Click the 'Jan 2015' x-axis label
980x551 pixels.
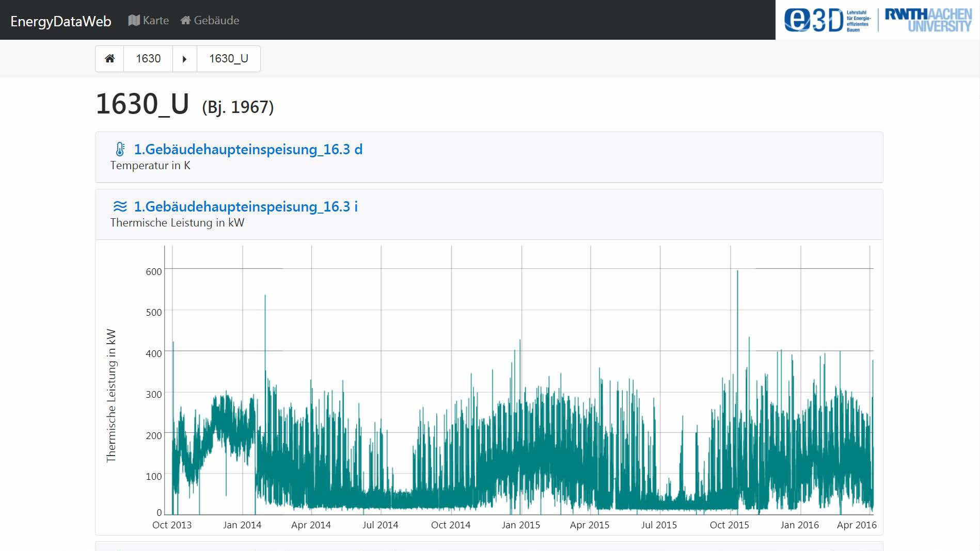[x=521, y=525]
